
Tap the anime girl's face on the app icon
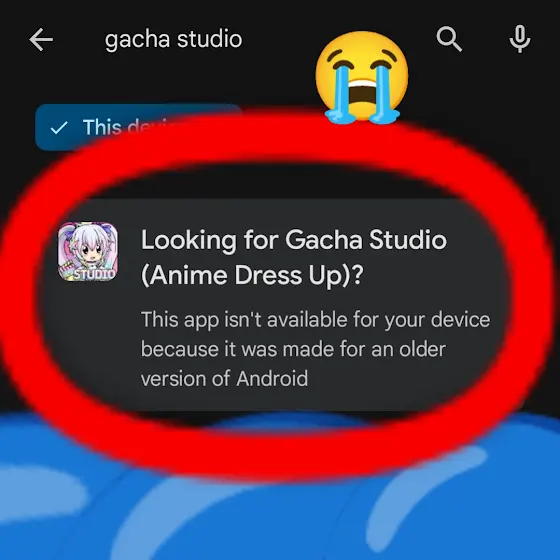pos(89,251)
